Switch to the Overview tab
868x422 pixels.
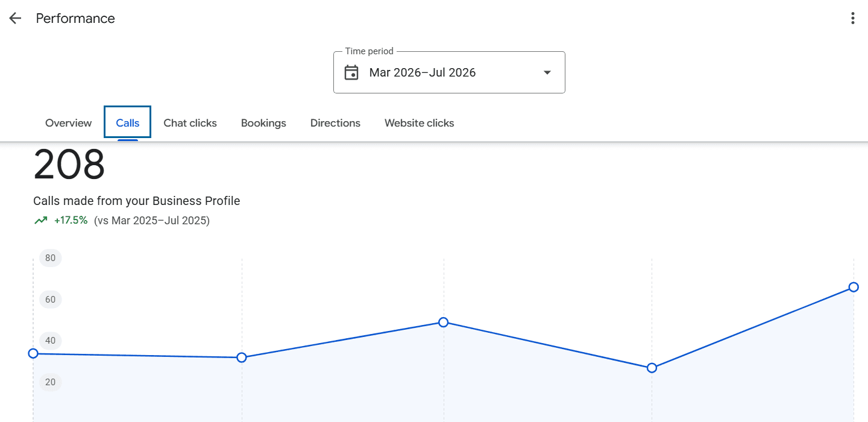[69, 123]
